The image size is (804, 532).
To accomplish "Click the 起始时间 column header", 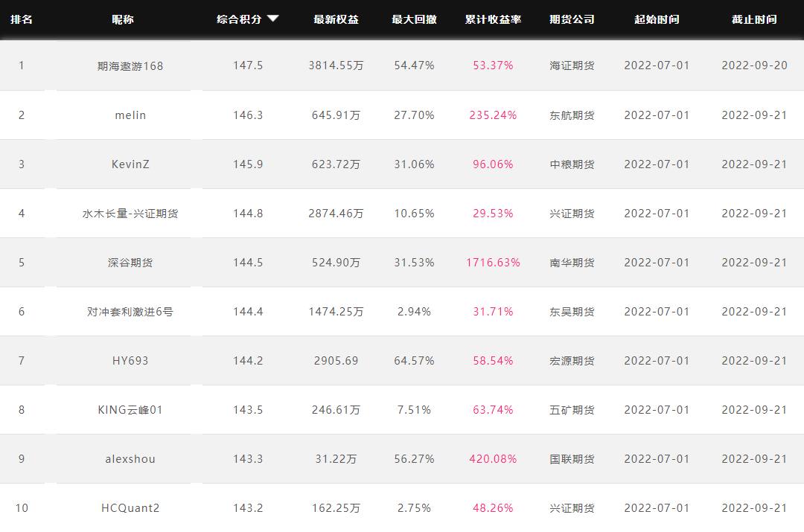I will click(657, 19).
